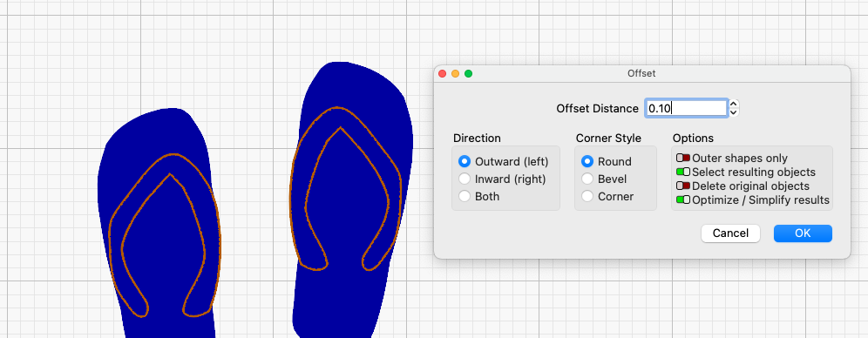
Task: Confirm offset with OK button
Action: pyautogui.click(x=803, y=233)
